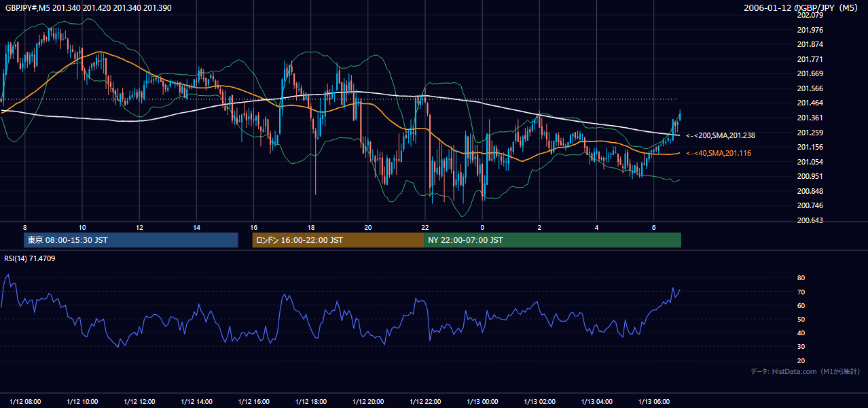This screenshot has width=868, height=408.
Task: Select the 1/13 02:00 time label
Action: pyautogui.click(x=540, y=401)
